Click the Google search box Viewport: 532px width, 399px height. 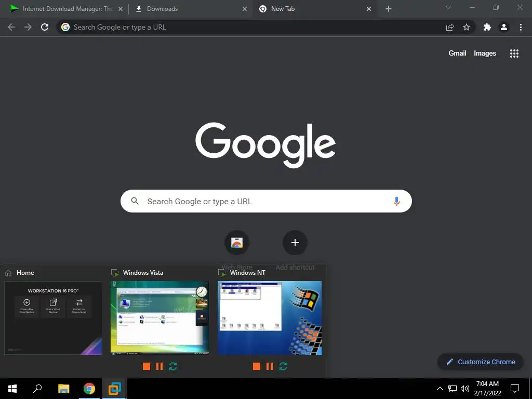pos(266,201)
